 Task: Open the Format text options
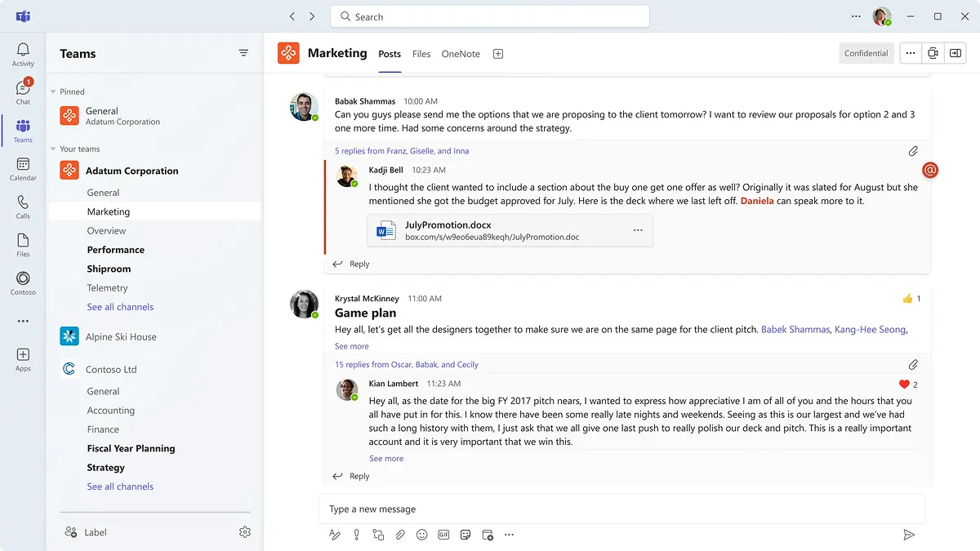click(334, 535)
